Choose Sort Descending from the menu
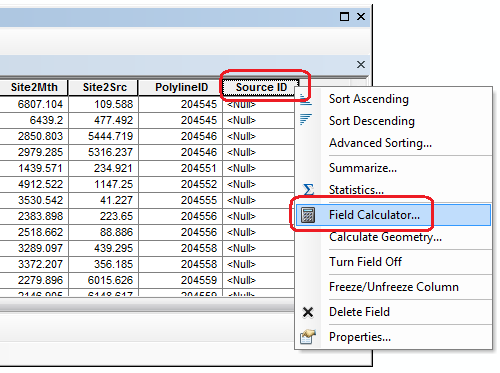Viewport: 500px width, 373px height. [x=372, y=121]
